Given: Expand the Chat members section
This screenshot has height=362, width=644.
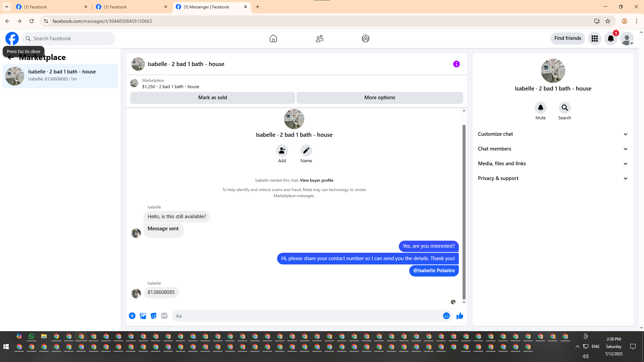Looking at the screenshot, I should point(553,149).
